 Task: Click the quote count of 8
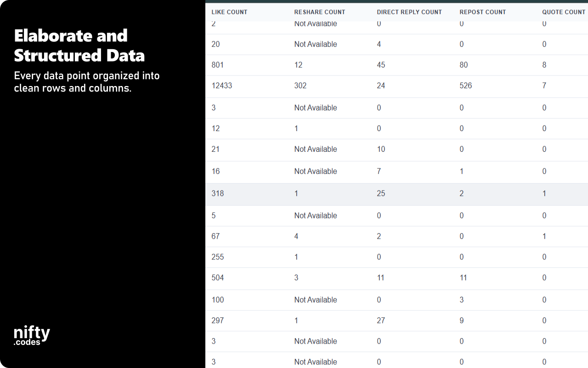[544, 65]
